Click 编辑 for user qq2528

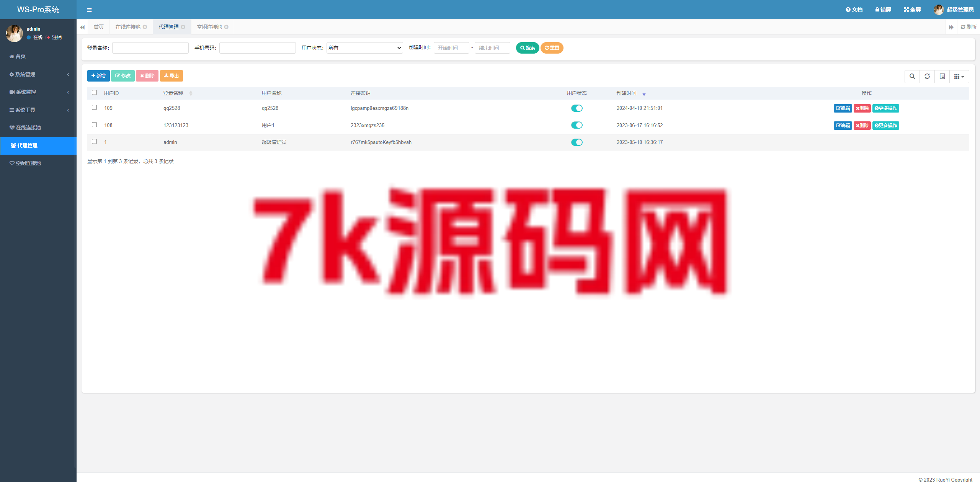coord(843,108)
